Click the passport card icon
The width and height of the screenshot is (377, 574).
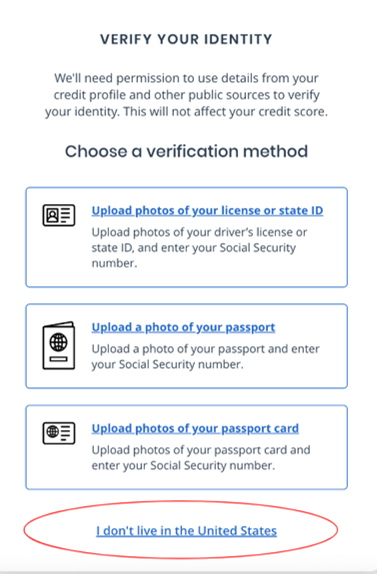[x=59, y=433]
